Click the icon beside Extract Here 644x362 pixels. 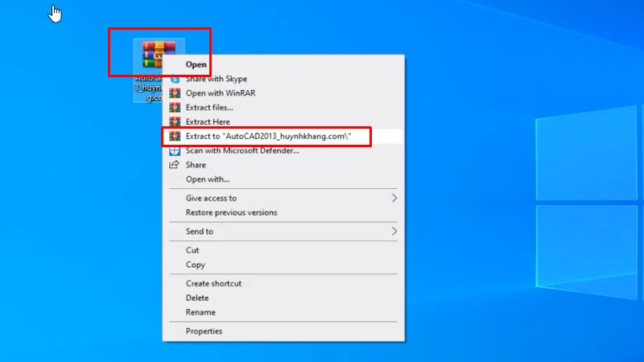point(174,121)
